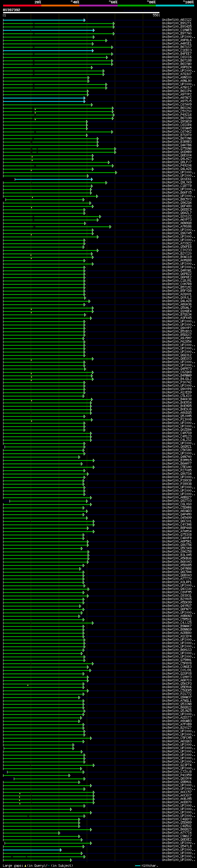Open hit UniRef100_C1EBI3

177,50
